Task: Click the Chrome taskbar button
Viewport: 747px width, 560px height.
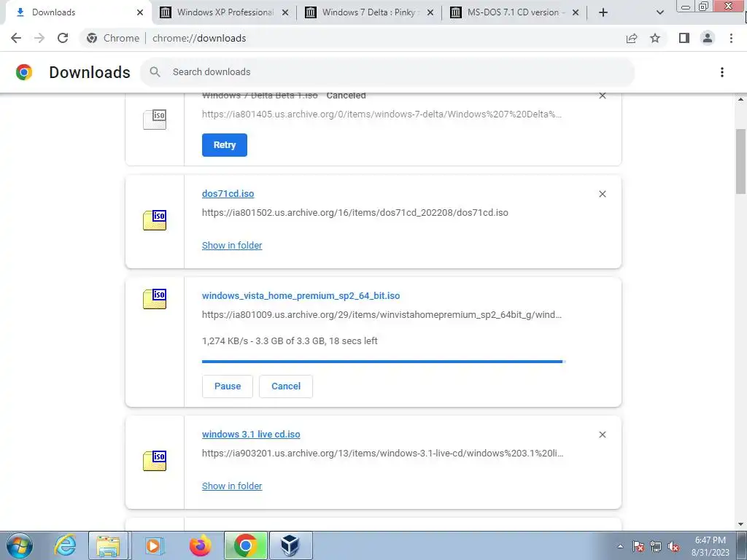Action: click(245, 545)
